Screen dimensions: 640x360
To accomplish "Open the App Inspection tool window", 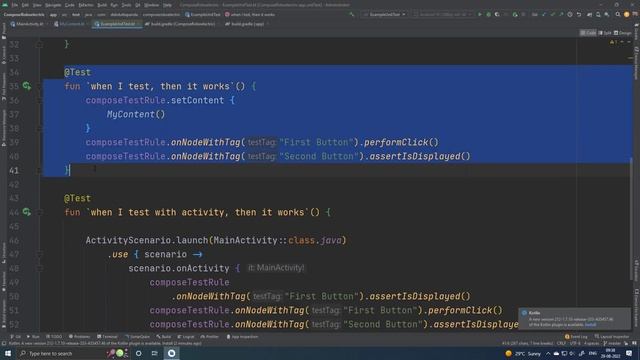I will [x=242, y=337].
